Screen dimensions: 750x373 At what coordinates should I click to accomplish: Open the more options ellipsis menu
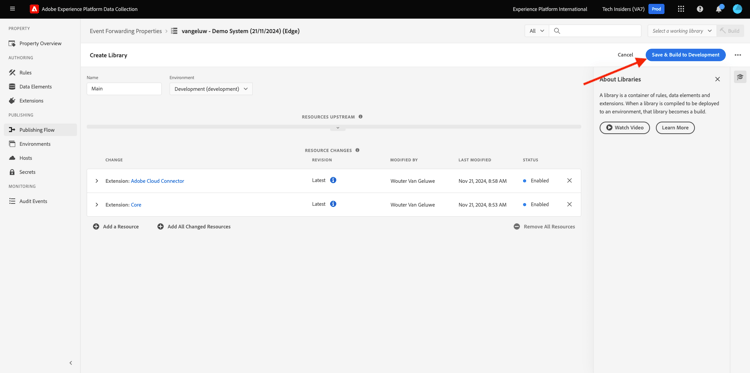(738, 55)
